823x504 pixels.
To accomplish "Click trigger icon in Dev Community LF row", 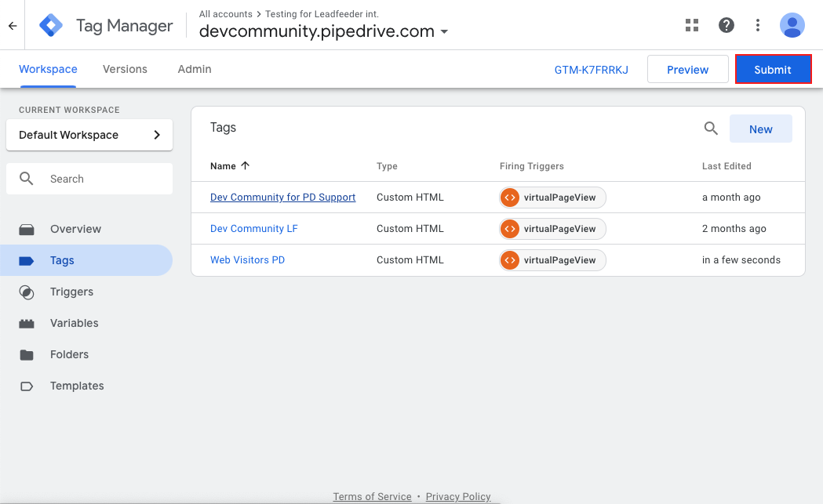I will [510, 229].
